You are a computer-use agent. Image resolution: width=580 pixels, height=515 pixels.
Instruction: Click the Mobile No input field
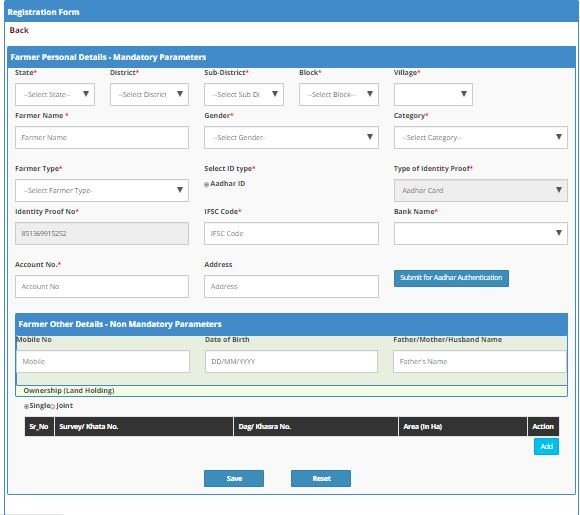click(x=103, y=361)
